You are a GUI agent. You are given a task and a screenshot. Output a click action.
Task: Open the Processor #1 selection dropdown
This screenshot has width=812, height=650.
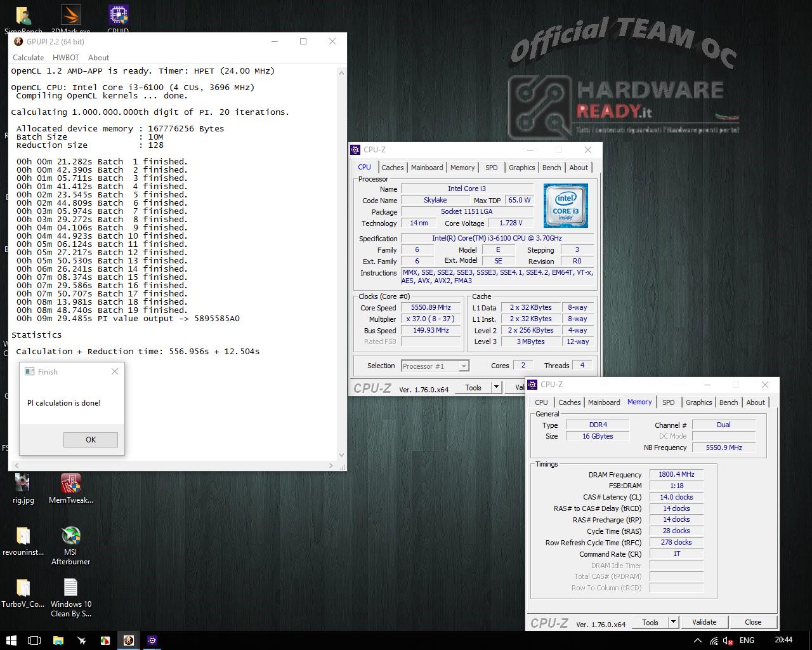[435, 366]
